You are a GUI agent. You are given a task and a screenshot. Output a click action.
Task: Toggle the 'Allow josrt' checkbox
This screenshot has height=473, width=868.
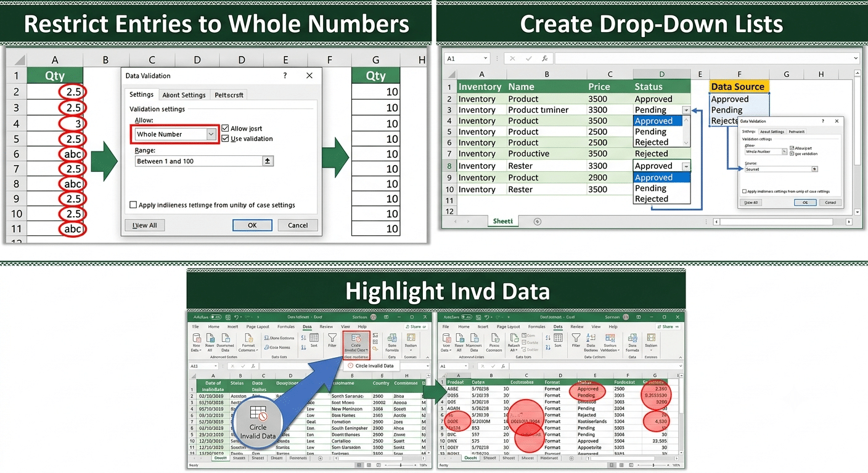coord(225,129)
